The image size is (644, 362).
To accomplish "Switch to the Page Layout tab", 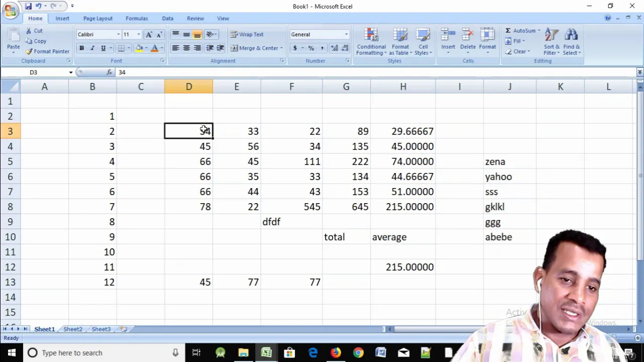I will 98,18.
